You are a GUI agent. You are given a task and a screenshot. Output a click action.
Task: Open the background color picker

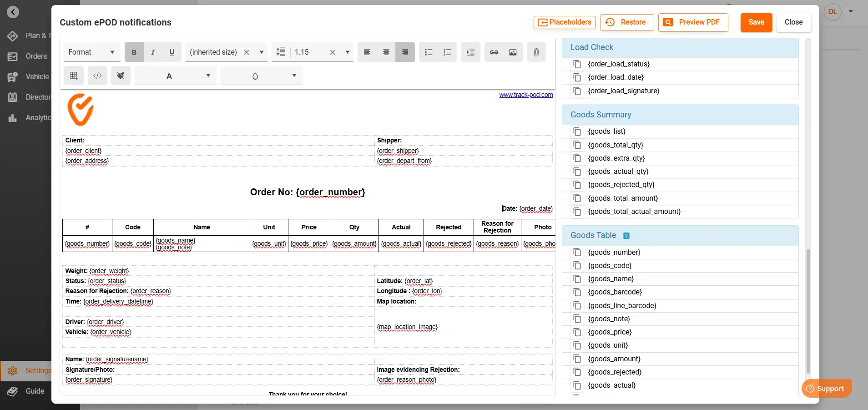(x=261, y=76)
